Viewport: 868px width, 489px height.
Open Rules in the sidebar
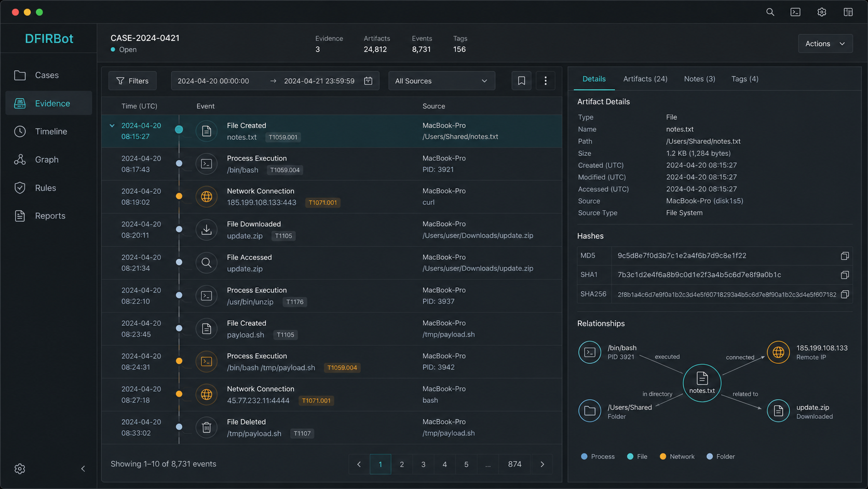[x=49, y=188]
